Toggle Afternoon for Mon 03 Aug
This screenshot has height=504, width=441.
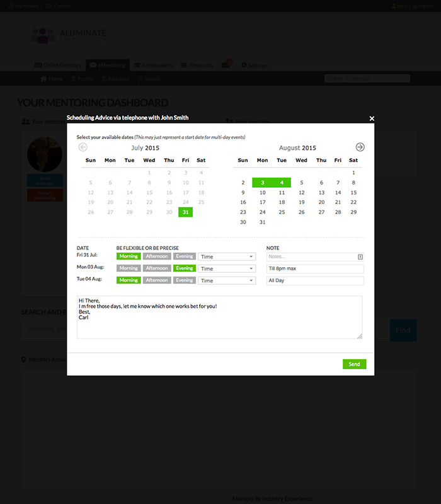click(x=157, y=268)
